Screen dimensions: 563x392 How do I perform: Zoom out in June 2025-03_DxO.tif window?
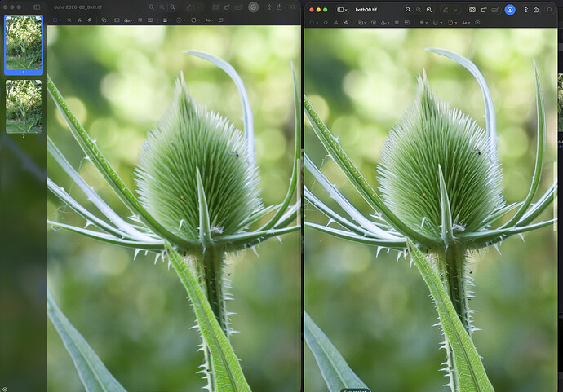point(152,7)
